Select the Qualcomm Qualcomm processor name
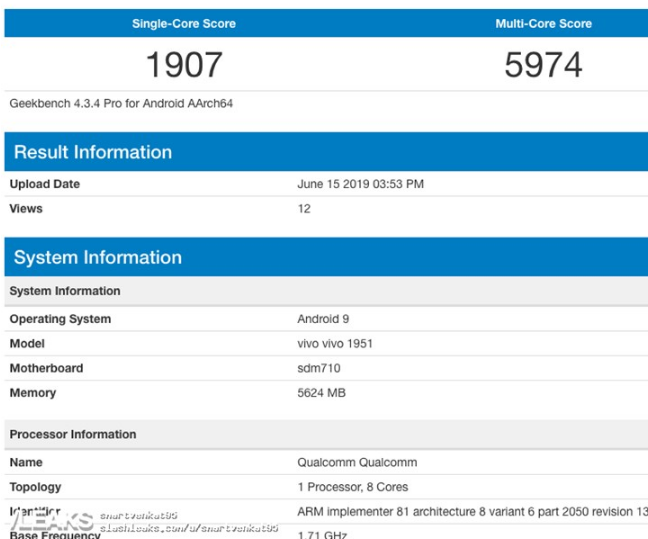 point(357,462)
